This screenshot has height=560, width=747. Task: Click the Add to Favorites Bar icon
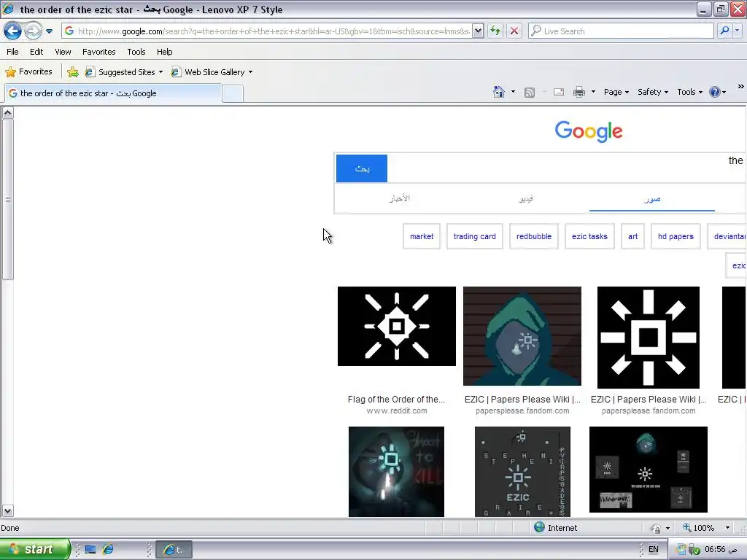[x=73, y=72]
